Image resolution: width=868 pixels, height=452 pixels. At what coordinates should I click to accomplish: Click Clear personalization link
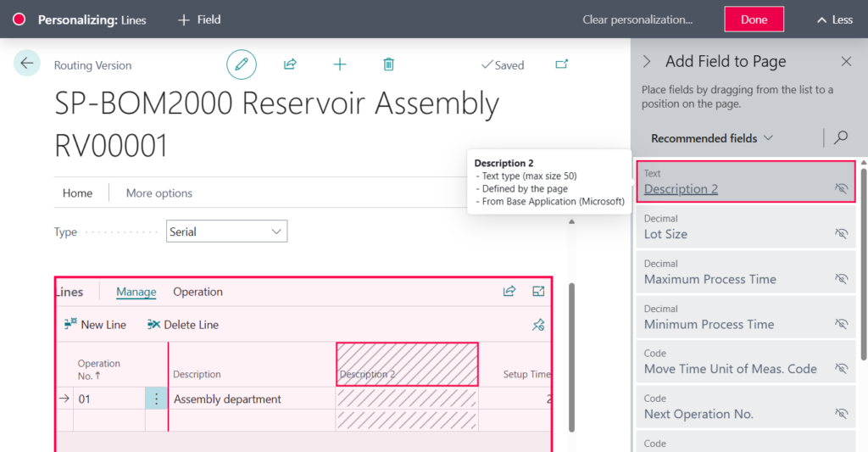637,20
